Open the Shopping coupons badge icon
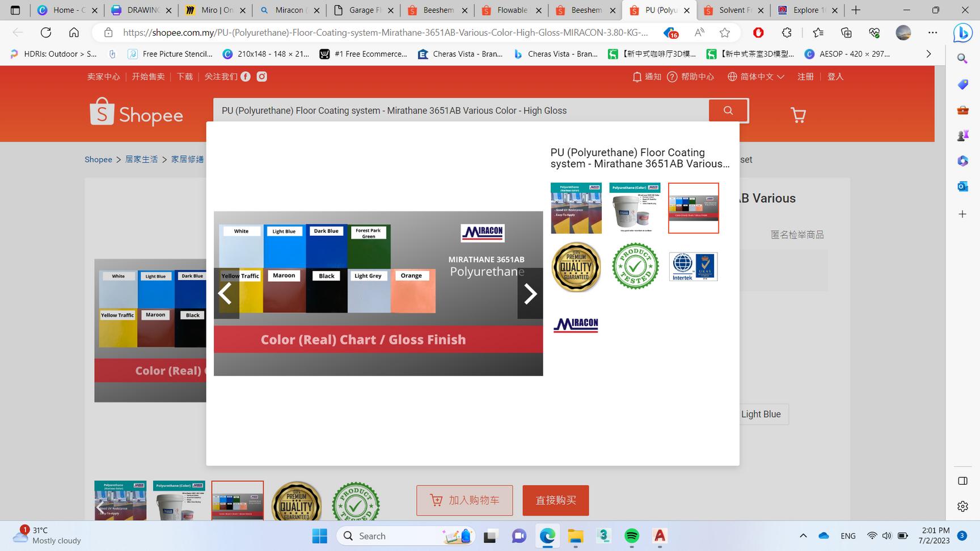 (670, 32)
